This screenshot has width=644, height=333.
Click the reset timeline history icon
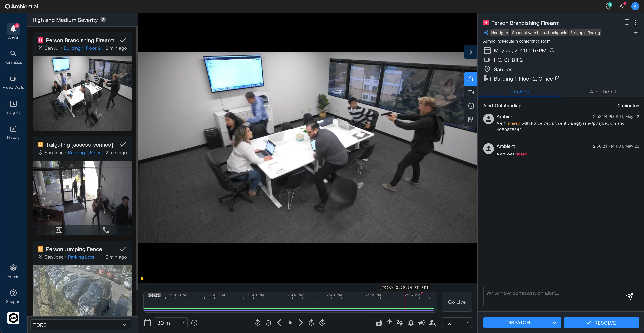[194, 323]
